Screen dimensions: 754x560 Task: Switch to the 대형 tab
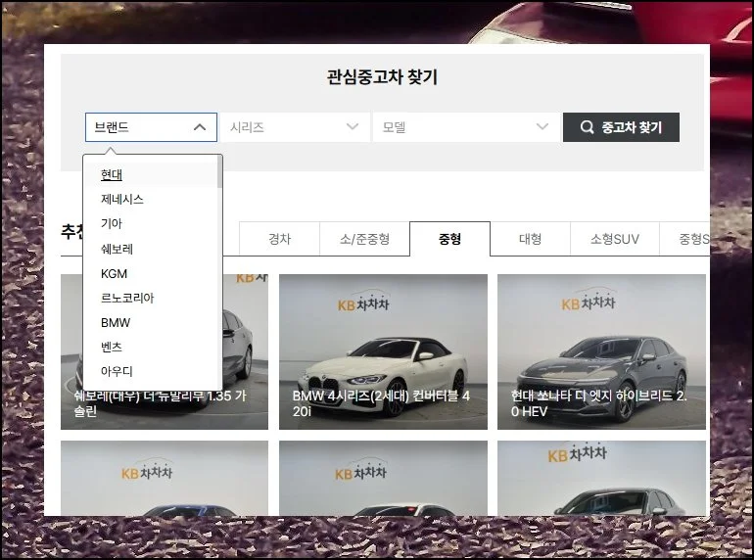click(530, 239)
